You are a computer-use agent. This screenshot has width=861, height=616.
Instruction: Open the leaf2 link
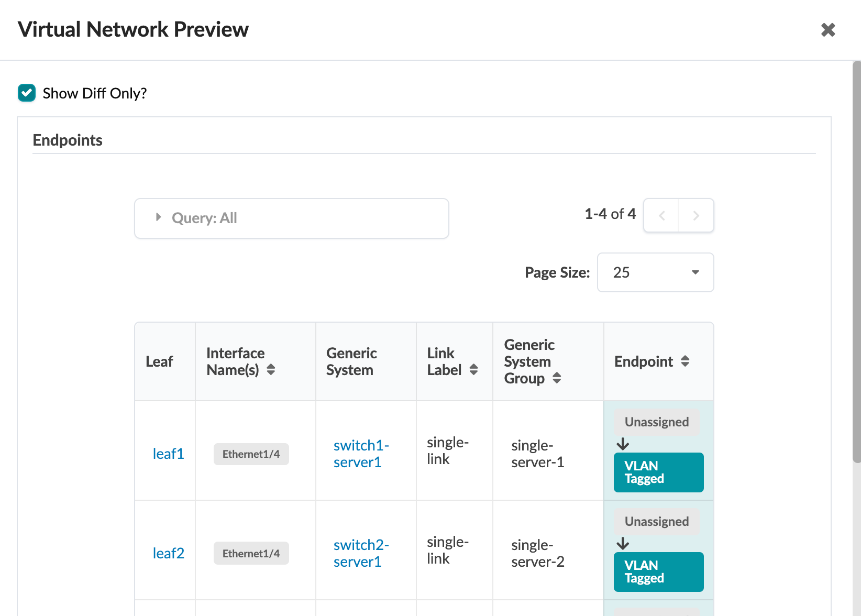point(168,553)
